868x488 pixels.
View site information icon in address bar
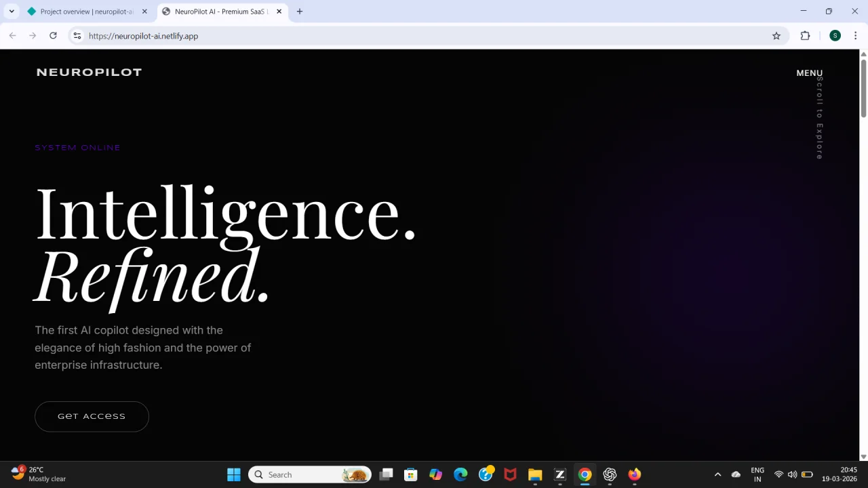point(77,36)
